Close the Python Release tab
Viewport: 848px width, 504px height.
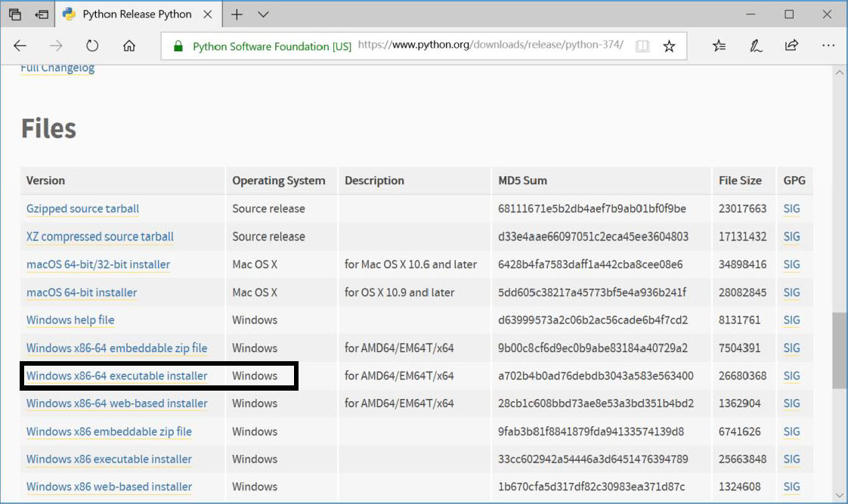click(208, 14)
